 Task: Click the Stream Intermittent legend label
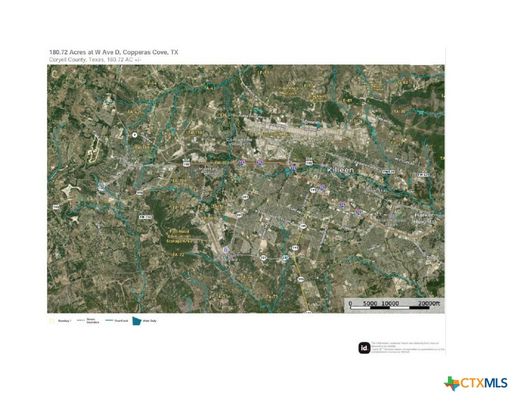[93, 321]
